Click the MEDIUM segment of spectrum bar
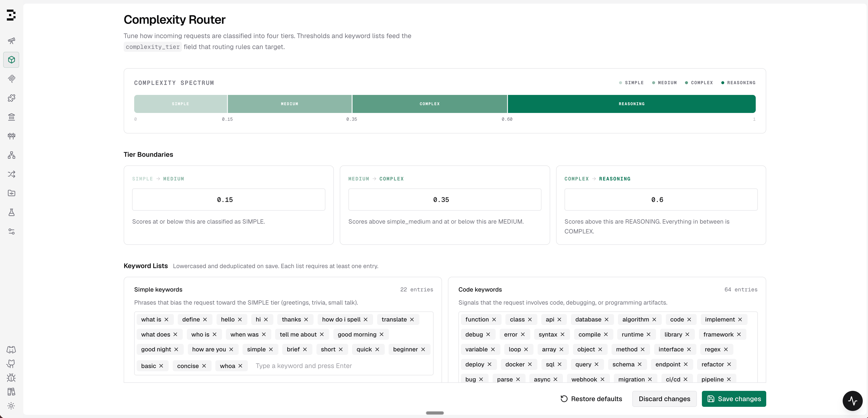The width and height of the screenshot is (868, 418). coord(290,104)
